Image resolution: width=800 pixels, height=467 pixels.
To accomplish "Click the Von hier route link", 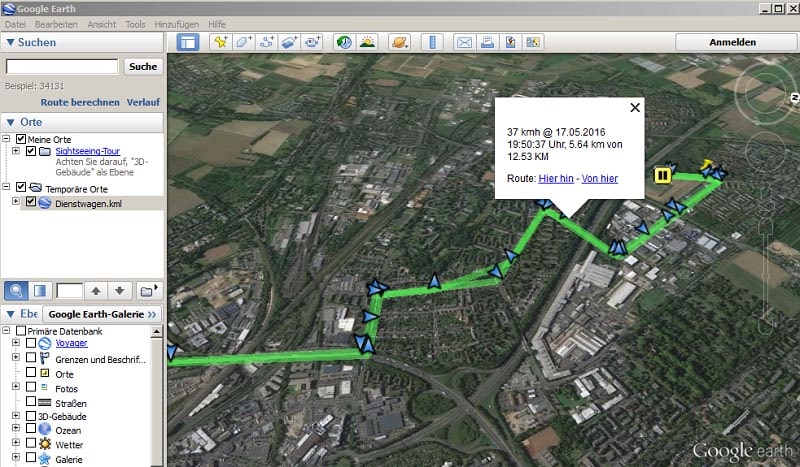I will [599, 178].
